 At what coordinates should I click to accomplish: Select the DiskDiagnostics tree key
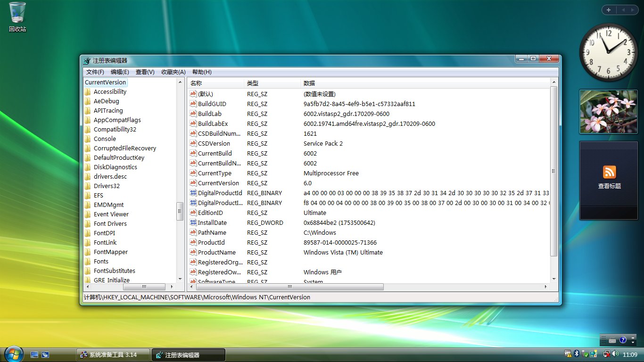point(116,167)
